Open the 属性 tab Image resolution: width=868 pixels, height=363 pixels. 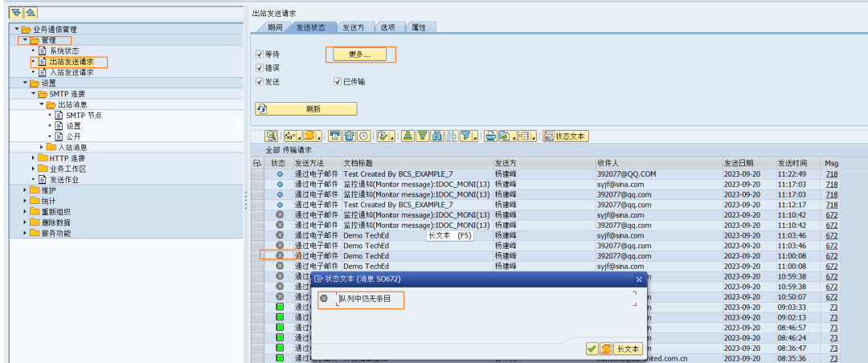tap(420, 27)
